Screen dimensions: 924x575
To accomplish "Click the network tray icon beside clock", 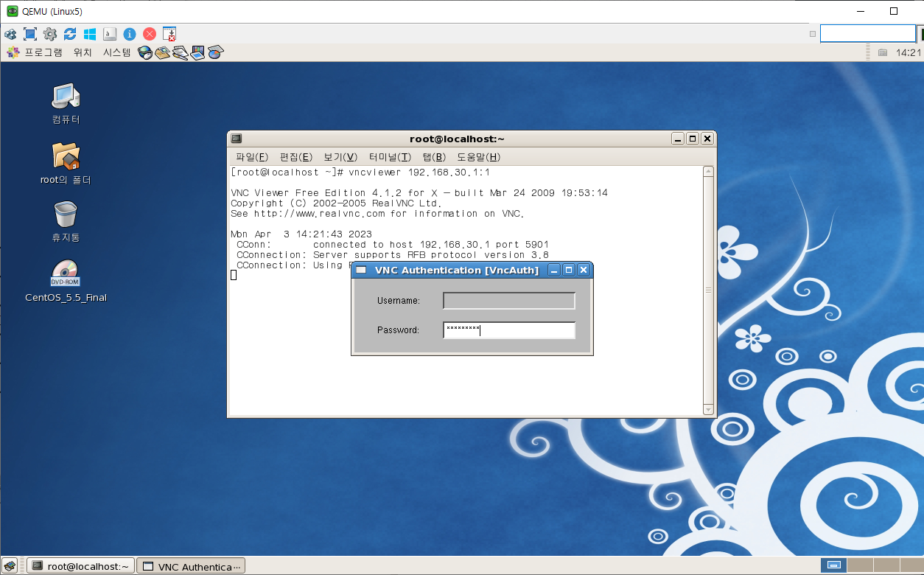I will point(883,52).
